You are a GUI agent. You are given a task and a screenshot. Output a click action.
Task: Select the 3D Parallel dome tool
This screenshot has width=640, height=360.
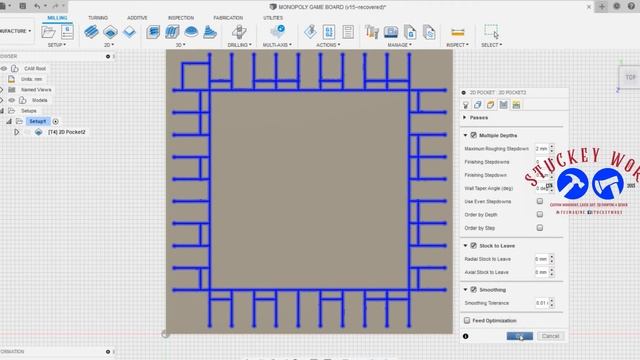point(191,31)
